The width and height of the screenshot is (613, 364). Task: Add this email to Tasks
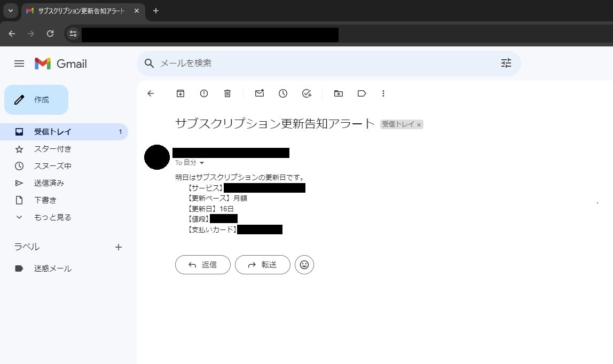[x=306, y=93]
